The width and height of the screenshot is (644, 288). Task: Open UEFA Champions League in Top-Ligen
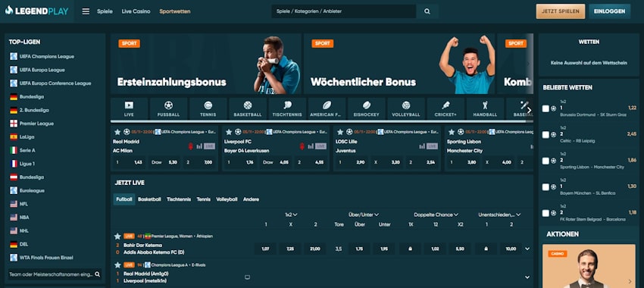(47, 56)
